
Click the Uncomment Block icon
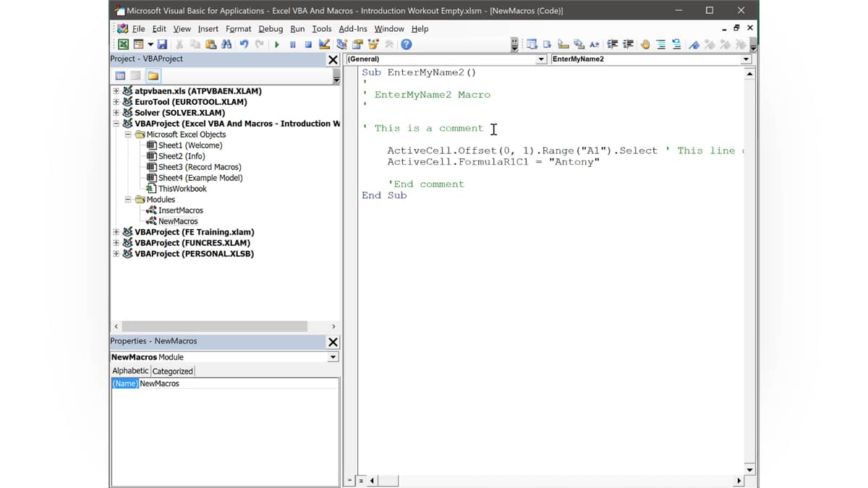tap(676, 44)
